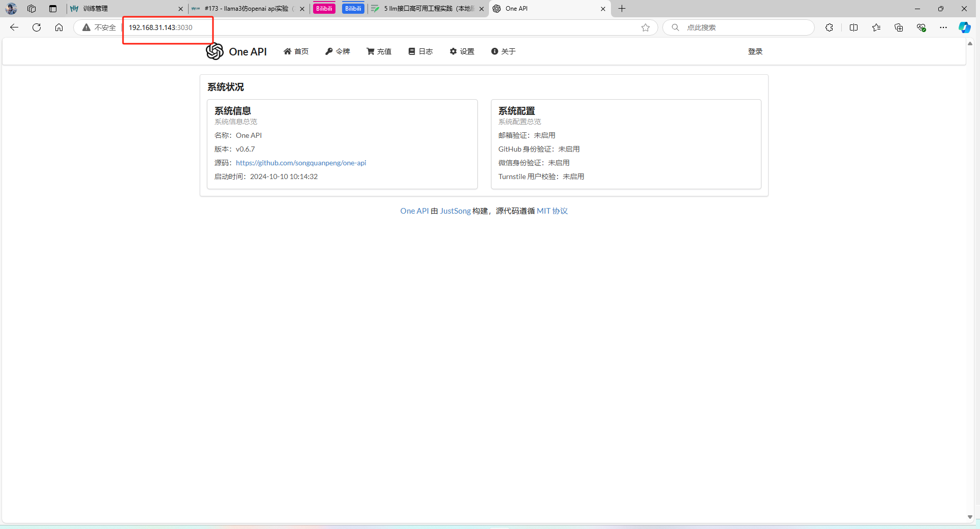This screenshot has height=529, width=980.
Task: Open split screen view
Action: coord(853,27)
